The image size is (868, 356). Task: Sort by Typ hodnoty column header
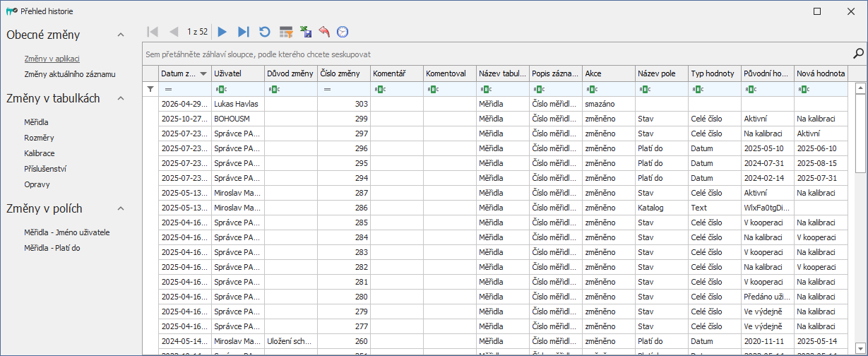715,73
